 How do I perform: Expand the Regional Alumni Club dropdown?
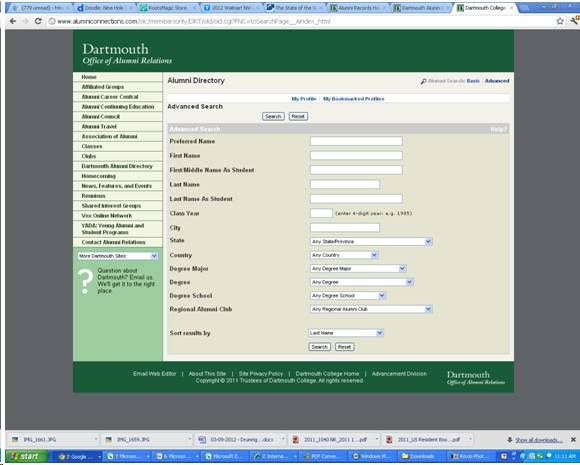pyautogui.click(x=371, y=309)
